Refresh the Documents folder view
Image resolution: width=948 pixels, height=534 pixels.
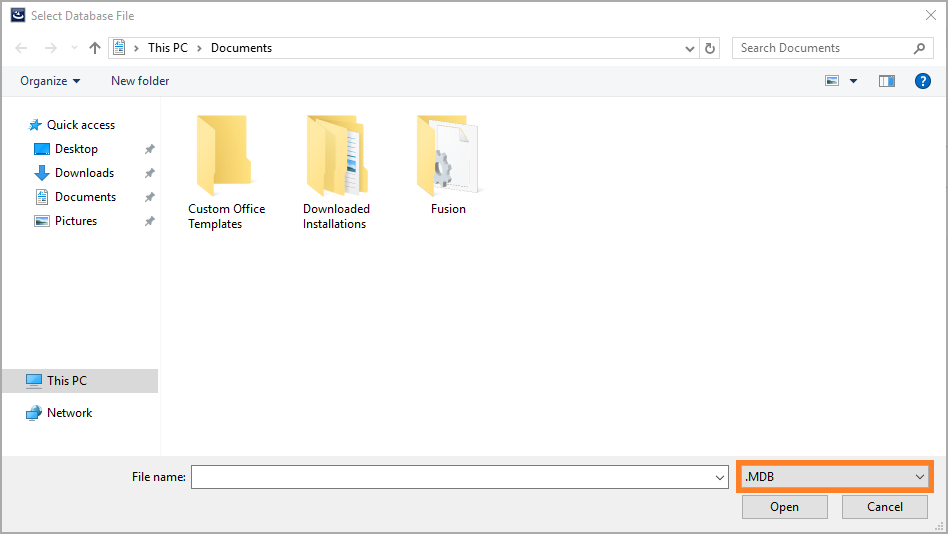[x=710, y=48]
